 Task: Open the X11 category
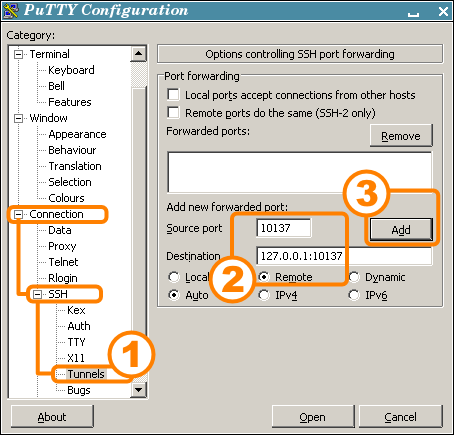pos(76,358)
